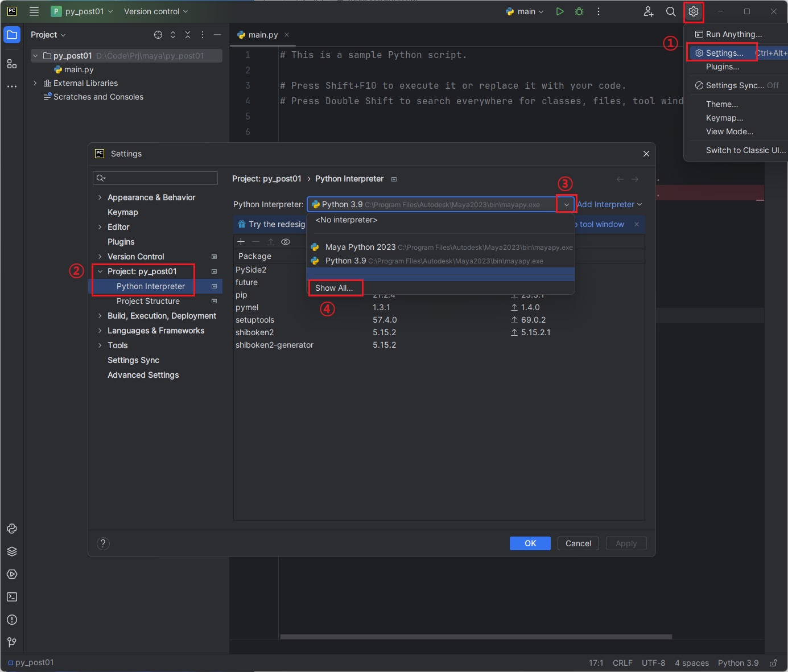
Task: Open Search Everywhere magnifier
Action: (x=671, y=11)
